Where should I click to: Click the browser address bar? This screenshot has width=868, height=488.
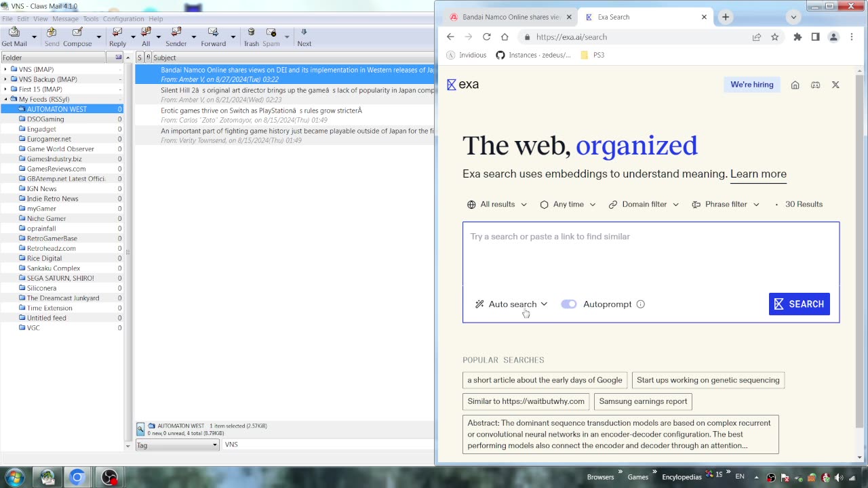pyautogui.click(x=637, y=37)
